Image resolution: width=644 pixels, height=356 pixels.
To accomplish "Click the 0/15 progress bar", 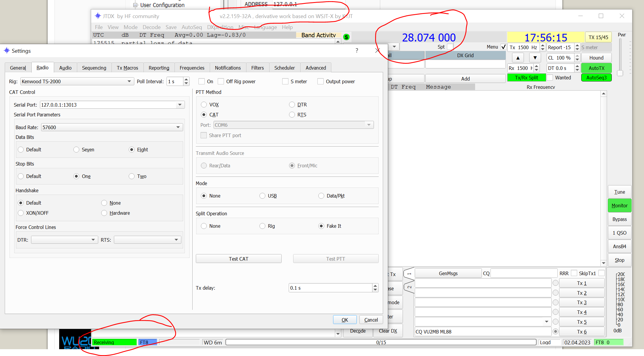I will point(381,342).
